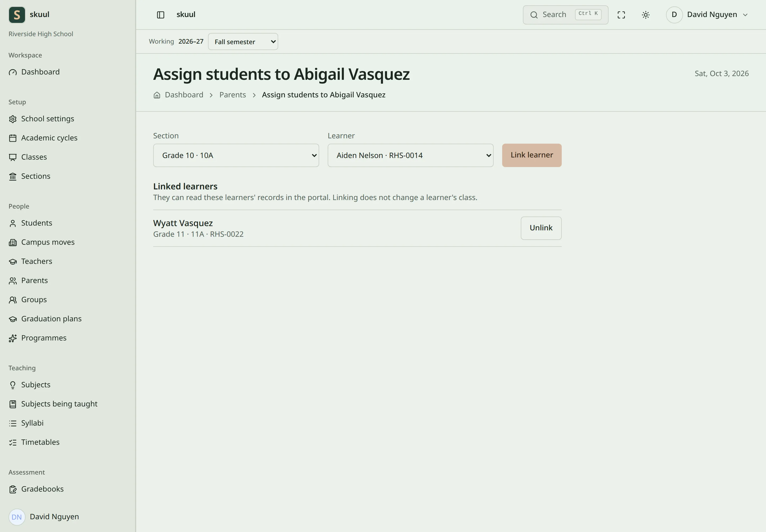Screen dimensions: 766x532
Task: Click the Link learner button
Action: click(532, 155)
